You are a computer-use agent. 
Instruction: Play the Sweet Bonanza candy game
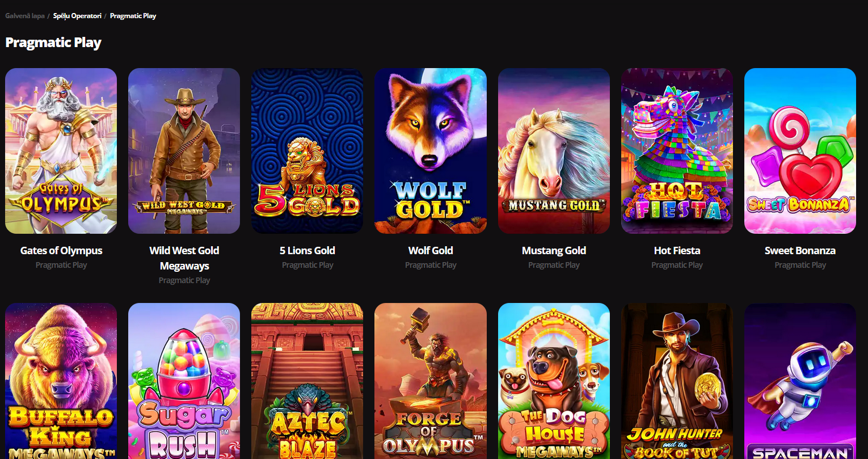[x=800, y=151]
